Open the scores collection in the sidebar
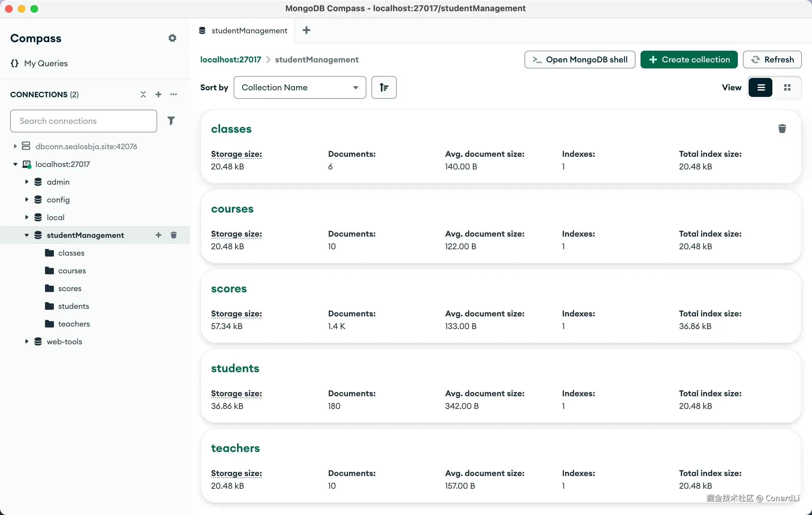Image resolution: width=812 pixels, height=515 pixels. tap(69, 289)
